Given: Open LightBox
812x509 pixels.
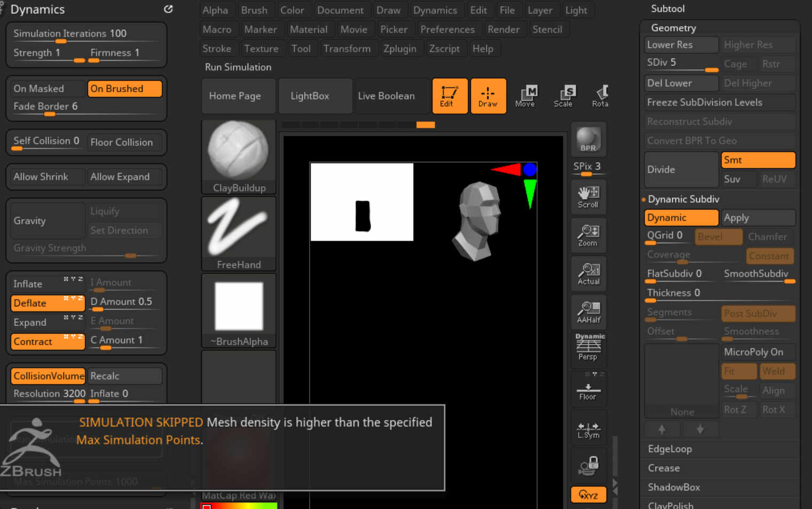Looking at the screenshot, I should (x=316, y=96).
